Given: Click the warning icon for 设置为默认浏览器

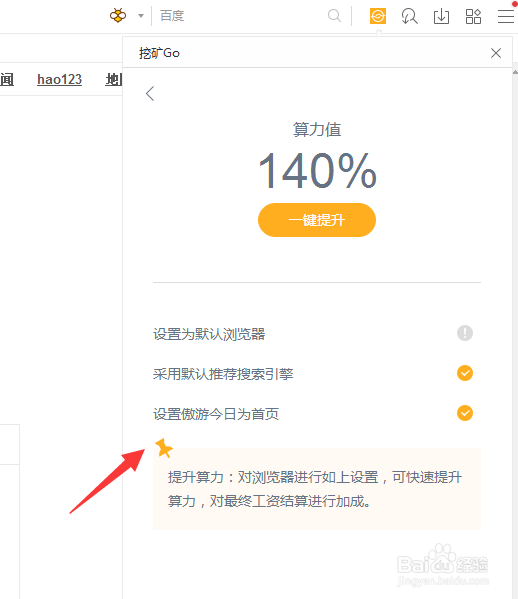Looking at the screenshot, I should (465, 333).
